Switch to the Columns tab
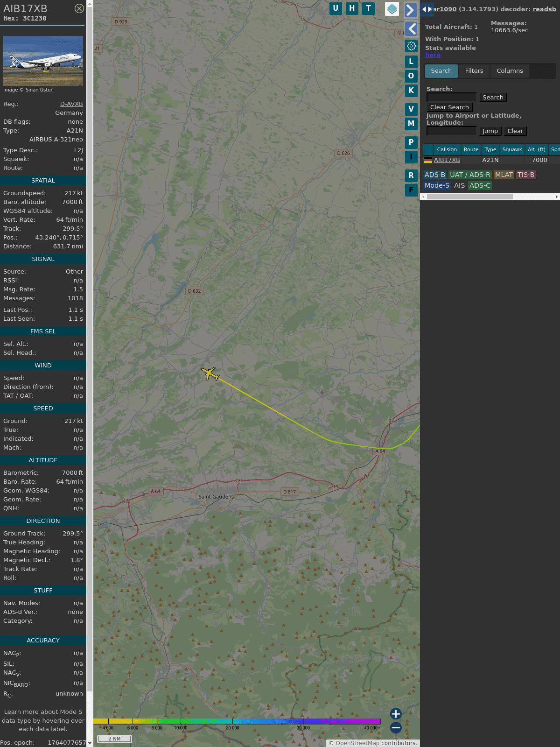This screenshot has height=747, width=560. [x=510, y=71]
